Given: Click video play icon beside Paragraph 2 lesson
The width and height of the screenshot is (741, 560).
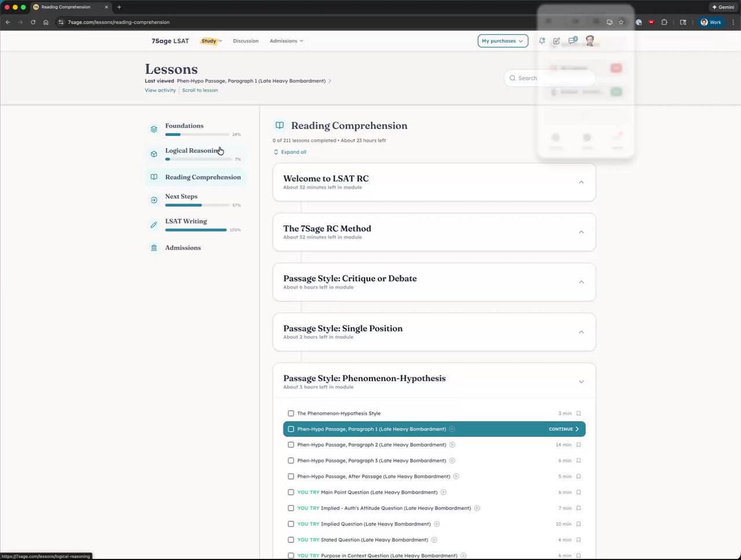Looking at the screenshot, I should pos(452,445).
